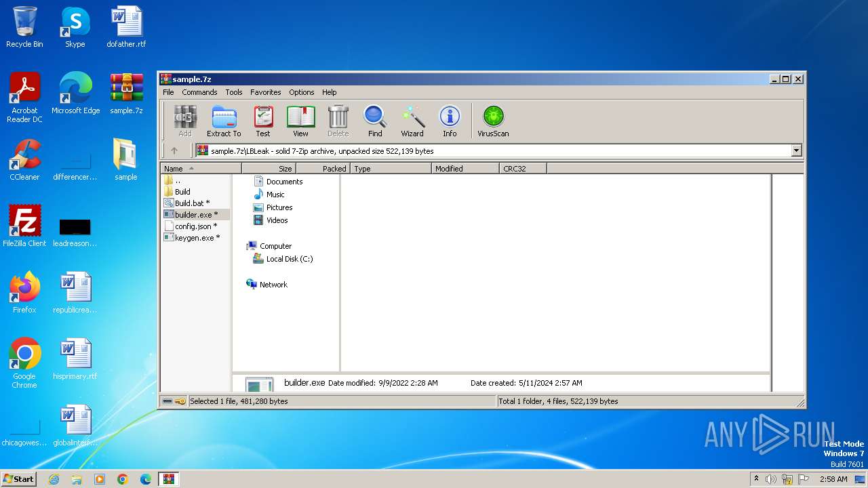
Task: Select the sample folder on desktop
Action: coord(126,160)
